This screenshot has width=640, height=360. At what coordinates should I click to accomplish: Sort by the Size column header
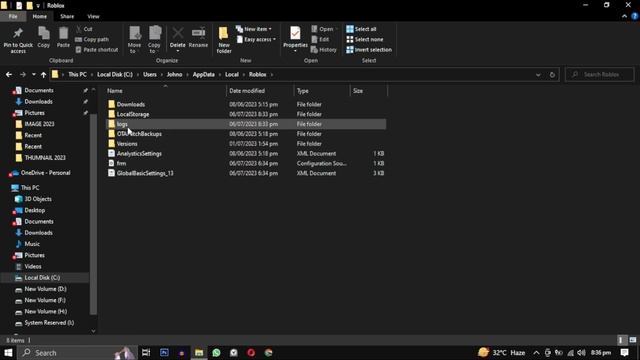pyautogui.click(x=358, y=91)
